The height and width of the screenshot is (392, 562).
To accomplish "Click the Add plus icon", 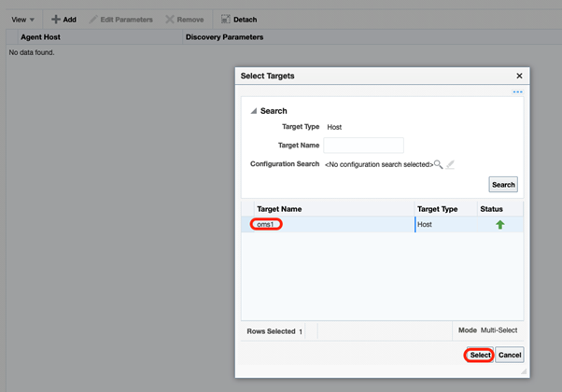I will pyautogui.click(x=56, y=19).
